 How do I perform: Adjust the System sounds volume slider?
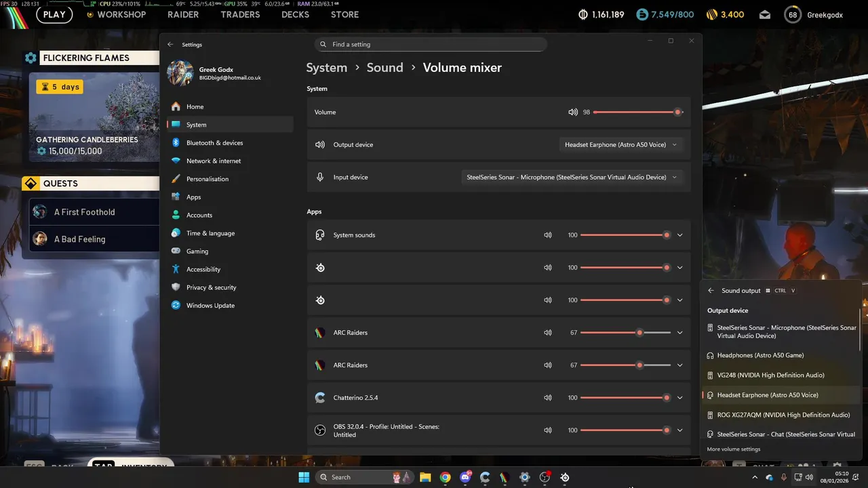[625, 235]
